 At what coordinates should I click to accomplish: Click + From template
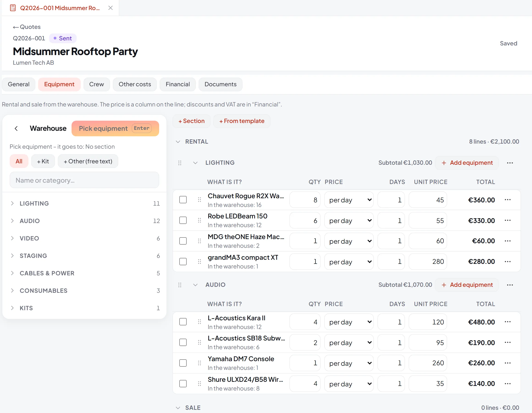pos(242,121)
